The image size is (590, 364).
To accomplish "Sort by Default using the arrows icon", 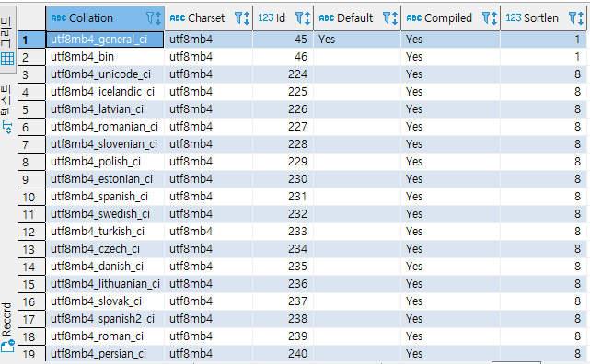I will tap(395, 18).
